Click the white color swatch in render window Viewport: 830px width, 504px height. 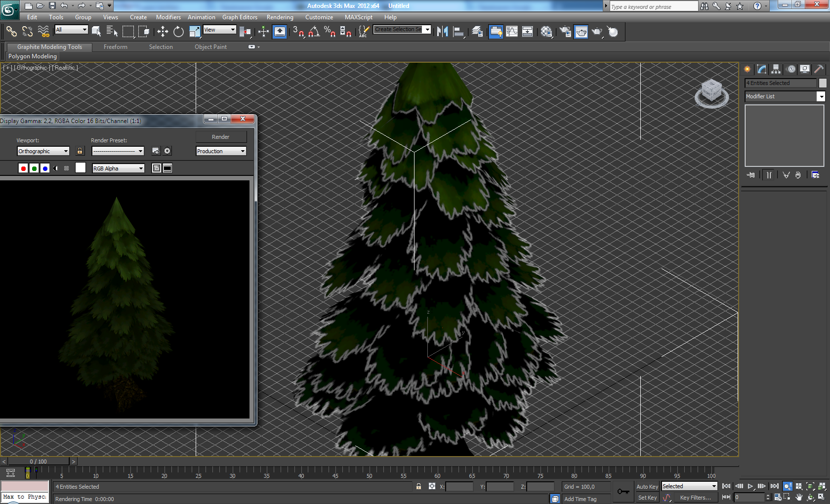[81, 168]
